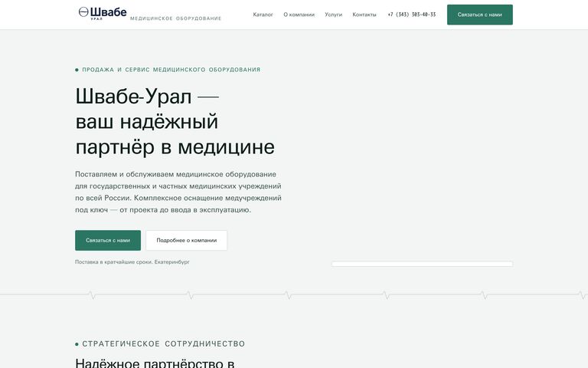Click the СТРАТЕГИЧЕСКОЕ СОТРУДНИЧЕСТВО label
The image size is (588, 368).
click(x=164, y=344)
